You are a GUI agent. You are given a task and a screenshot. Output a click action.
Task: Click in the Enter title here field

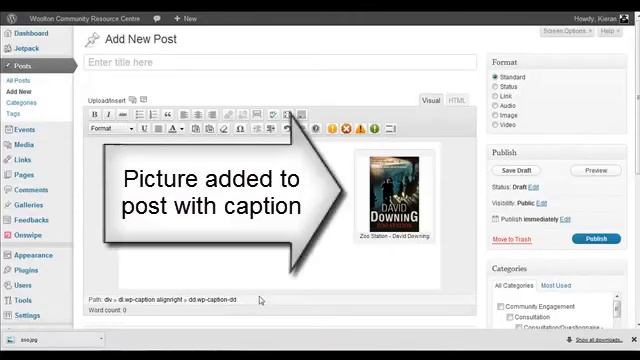tap(280, 62)
